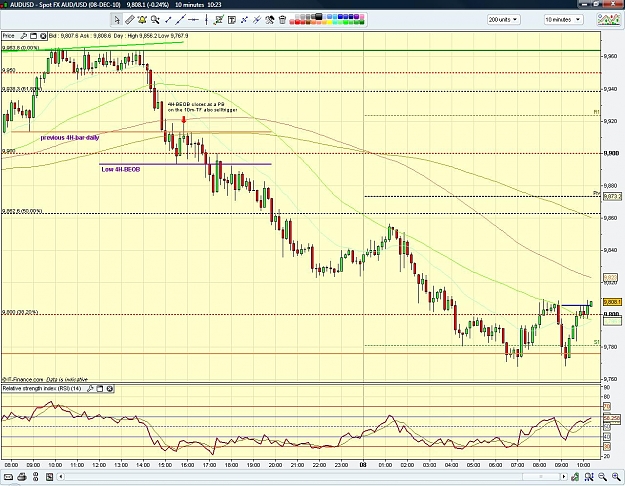Image resolution: width=625 pixels, height=486 pixels.
Task: Open the indicators chart icon at top right
Action: (x=608, y=20)
